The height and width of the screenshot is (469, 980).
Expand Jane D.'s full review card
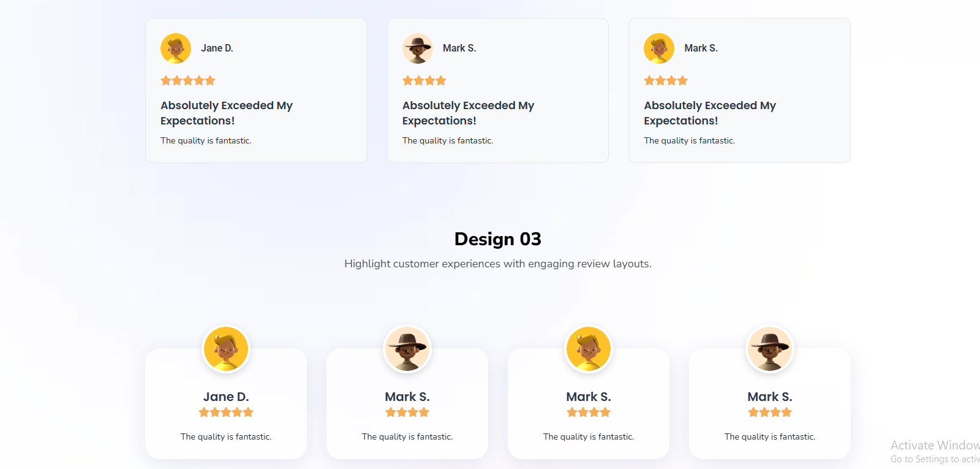pyautogui.click(x=256, y=90)
